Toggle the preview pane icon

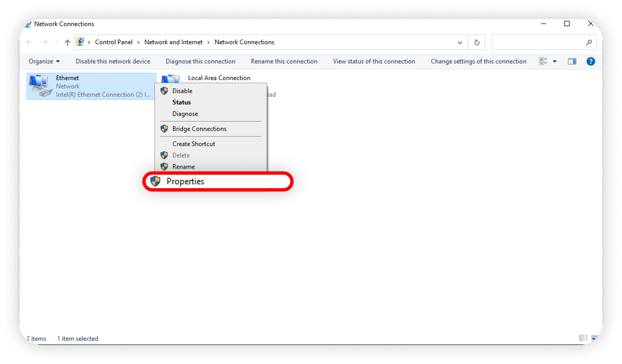tap(572, 61)
